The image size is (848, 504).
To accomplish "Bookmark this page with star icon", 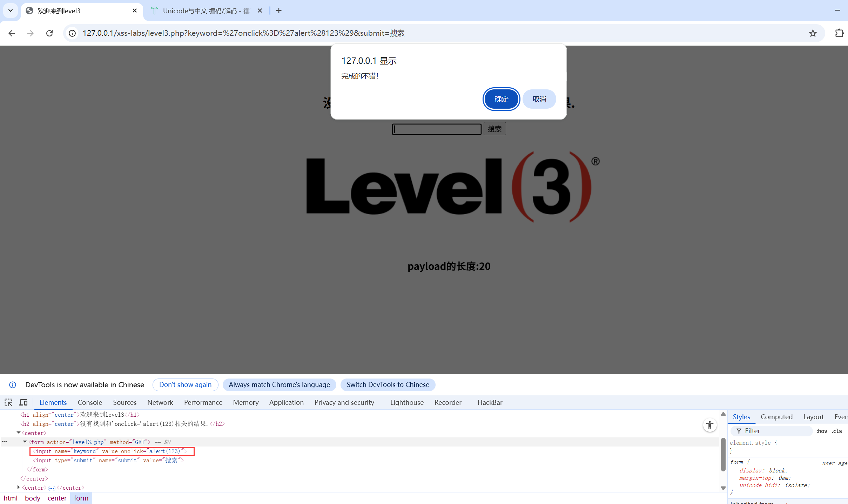I will pos(813,33).
